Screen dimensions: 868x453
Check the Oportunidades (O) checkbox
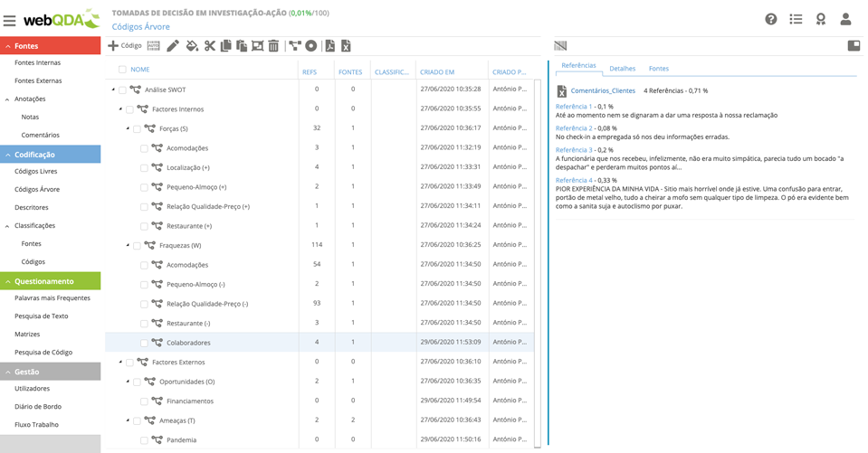pos(137,382)
